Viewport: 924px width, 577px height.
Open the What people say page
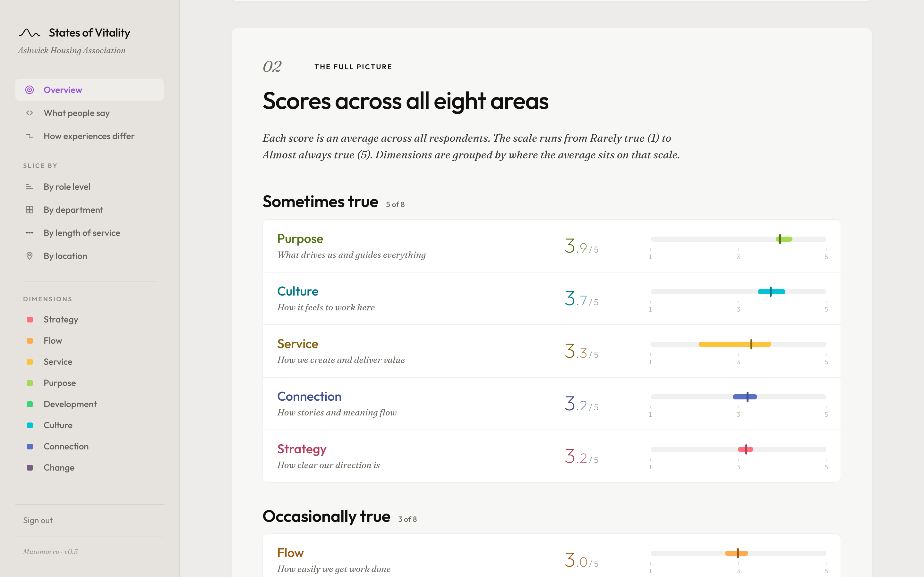click(76, 113)
